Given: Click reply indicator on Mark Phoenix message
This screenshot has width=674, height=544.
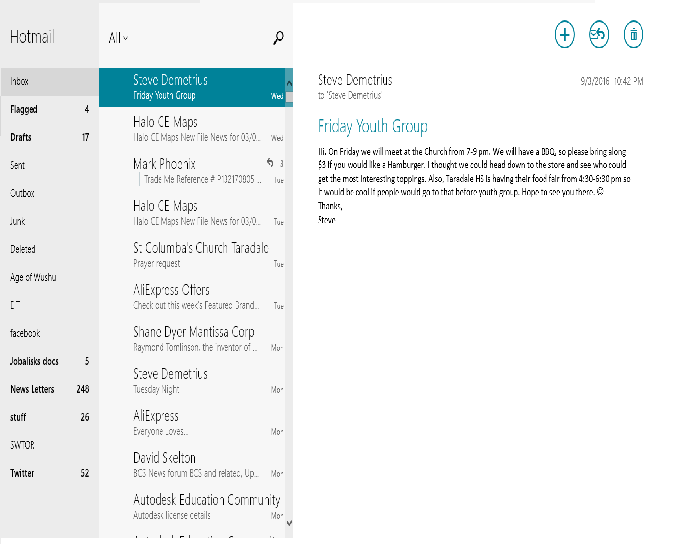Looking at the screenshot, I should 270,163.
